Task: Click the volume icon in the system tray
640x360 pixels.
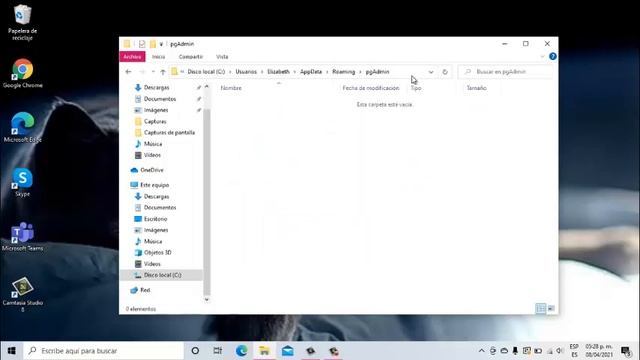Action: [560, 351]
